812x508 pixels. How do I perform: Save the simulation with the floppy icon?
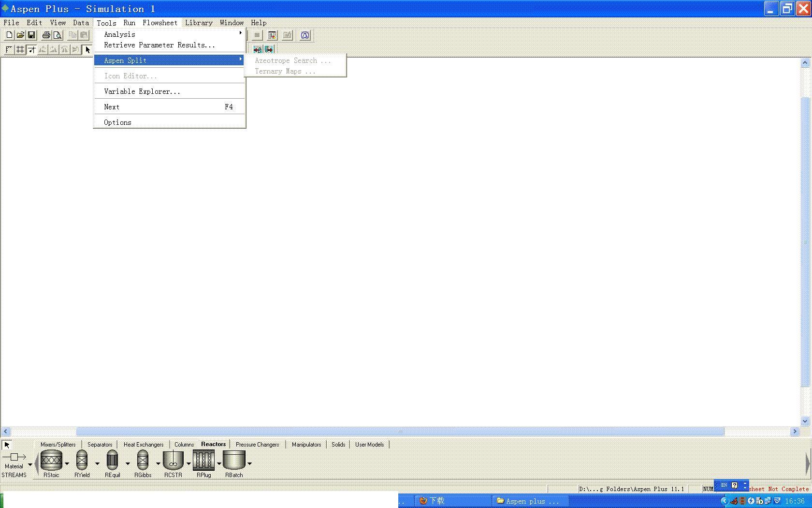pos(31,35)
